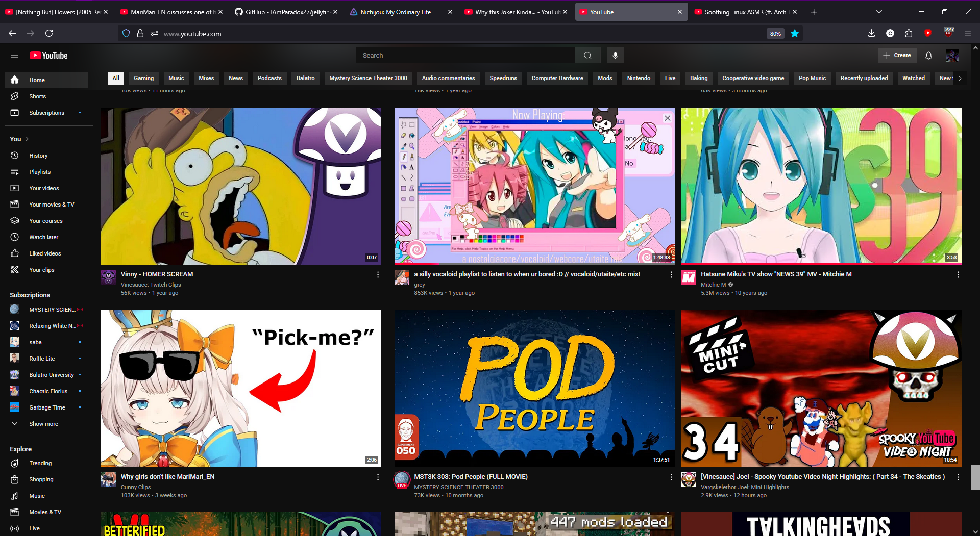Viewport: 980px width, 536px height.
Task: Open the MYSTERY SCIEN... subscription channel
Action: click(x=46, y=310)
